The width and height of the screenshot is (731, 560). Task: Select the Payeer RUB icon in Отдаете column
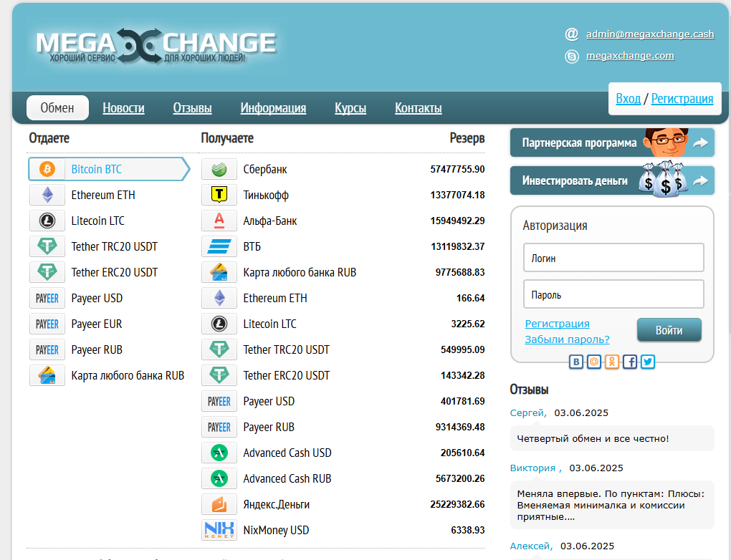47,349
